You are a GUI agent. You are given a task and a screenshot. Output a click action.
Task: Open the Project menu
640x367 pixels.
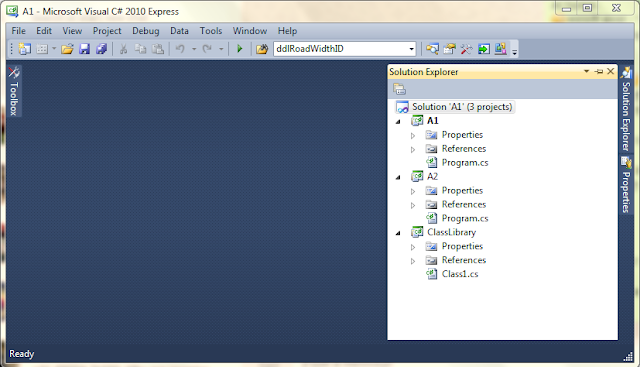tap(107, 31)
